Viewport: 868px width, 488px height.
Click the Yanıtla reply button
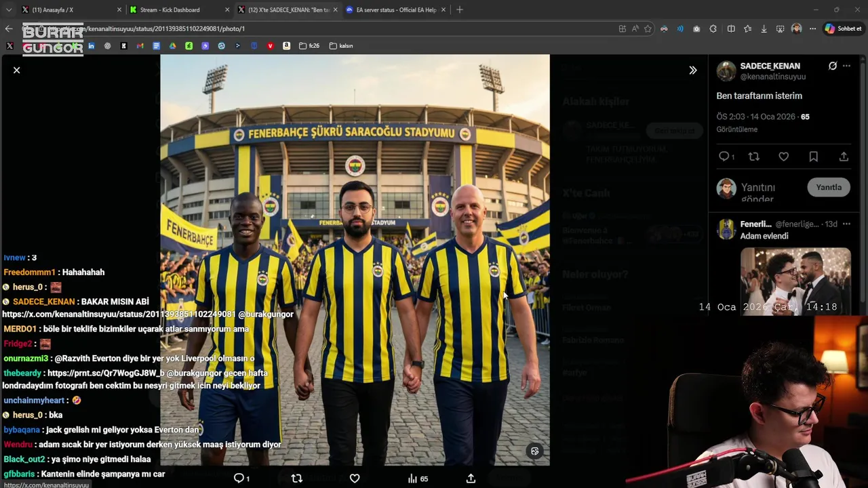(829, 187)
